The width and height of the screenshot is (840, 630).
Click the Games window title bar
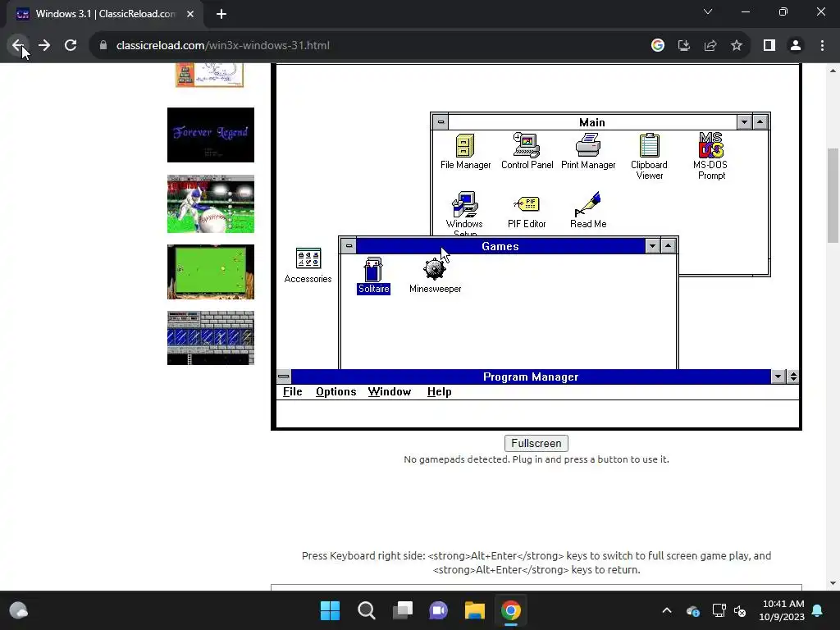click(500, 246)
